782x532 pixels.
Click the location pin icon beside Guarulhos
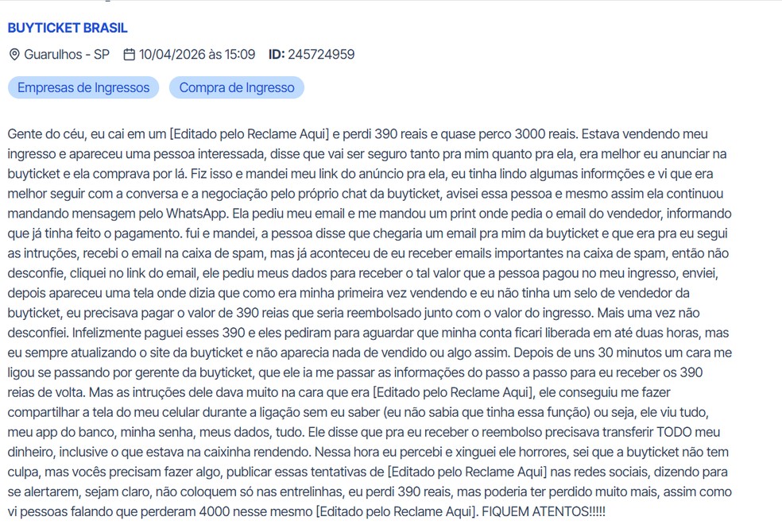[x=14, y=54]
